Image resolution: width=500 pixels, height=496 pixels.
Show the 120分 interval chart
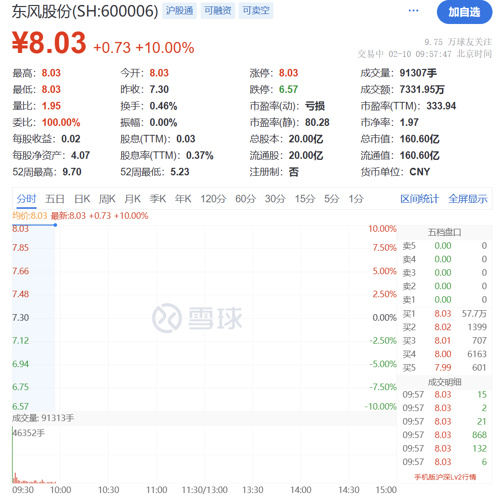click(x=213, y=199)
